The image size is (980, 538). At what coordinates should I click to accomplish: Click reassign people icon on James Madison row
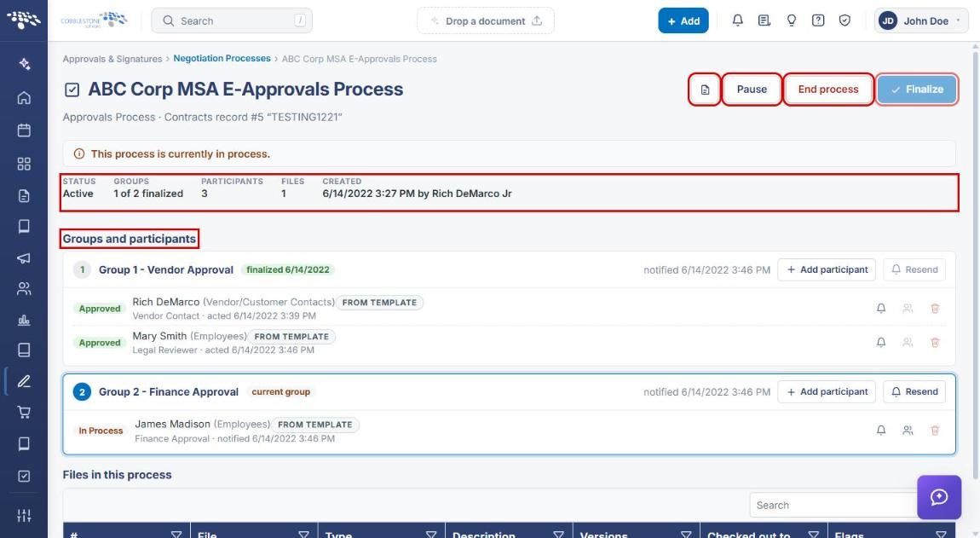pos(908,431)
